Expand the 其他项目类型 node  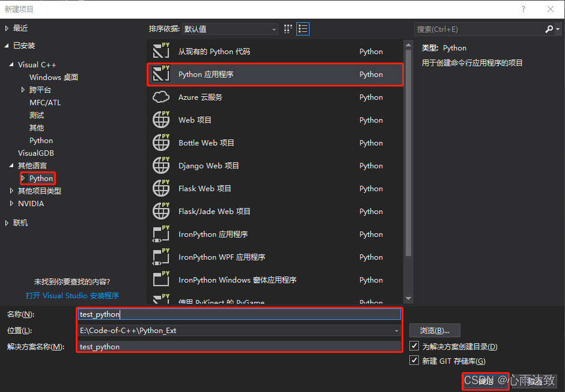(11, 191)
